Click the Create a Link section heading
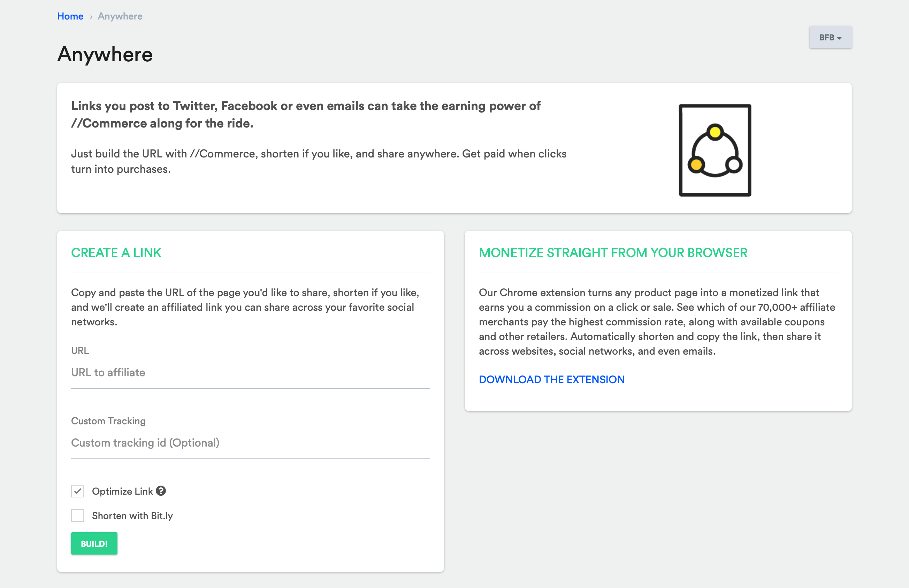This screenshot has width=909, height=588. pos(116,253)
